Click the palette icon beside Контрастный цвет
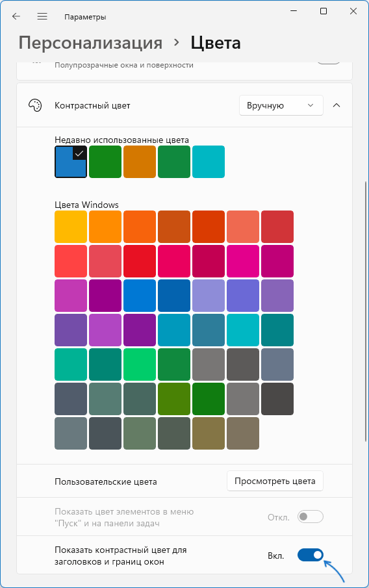 point(35,105)
